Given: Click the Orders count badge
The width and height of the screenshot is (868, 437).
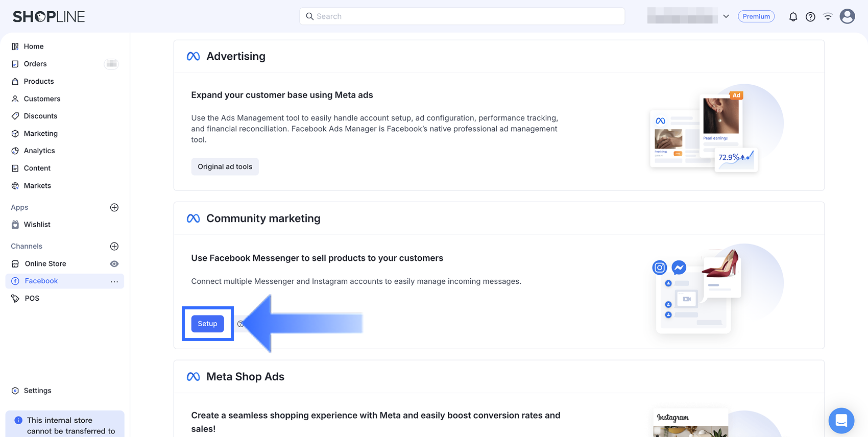Looking at the screenshot, I should click(x=111, y=64).
